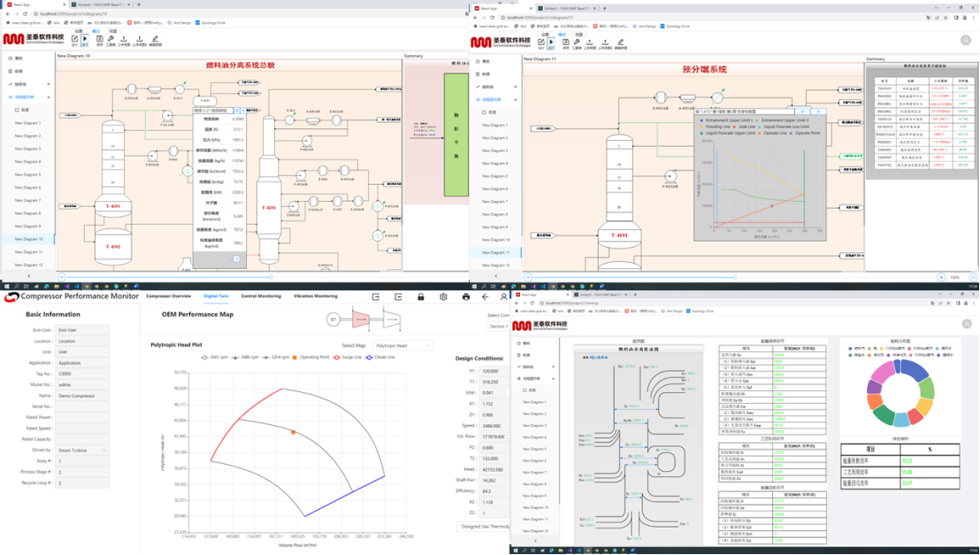Tick the sidebar checkbox in Diagram 10 window
Screen dimensions: 980x555
(17, 110)
